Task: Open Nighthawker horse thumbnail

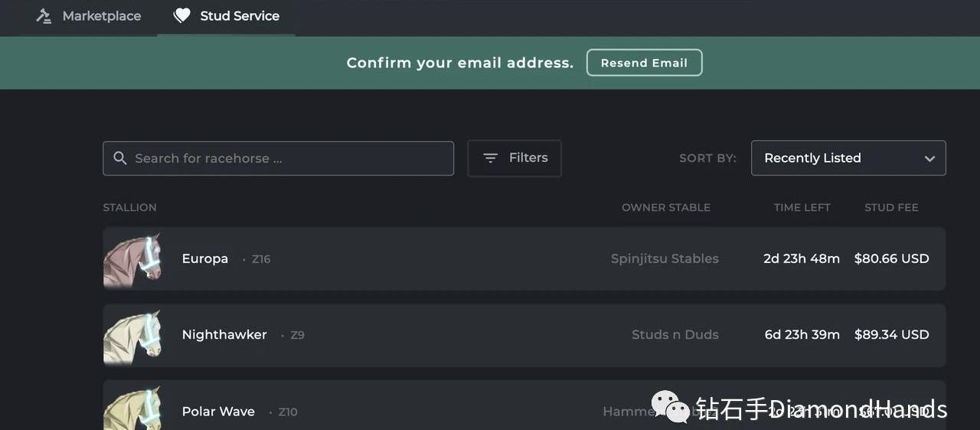Action: (x=132, y=335)
